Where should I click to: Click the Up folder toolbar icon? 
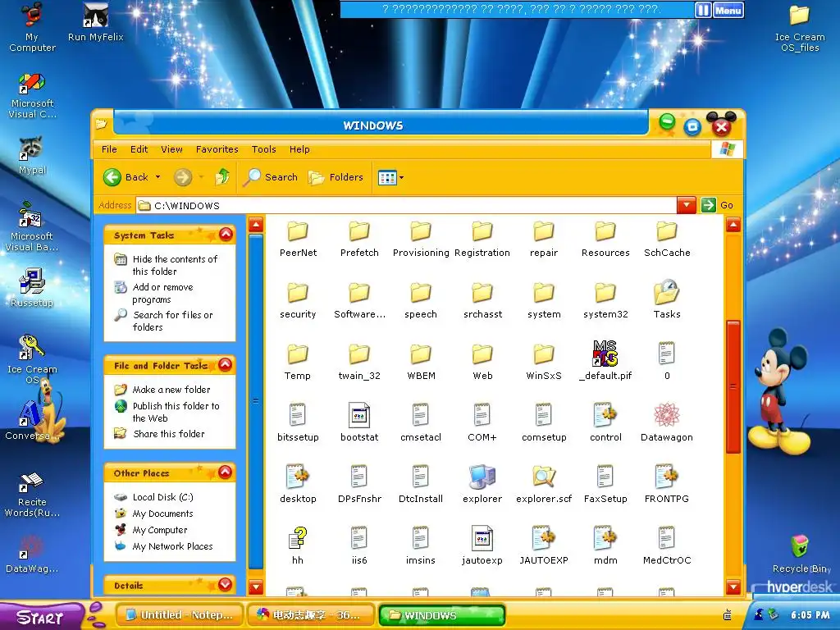tap(222, 177)
